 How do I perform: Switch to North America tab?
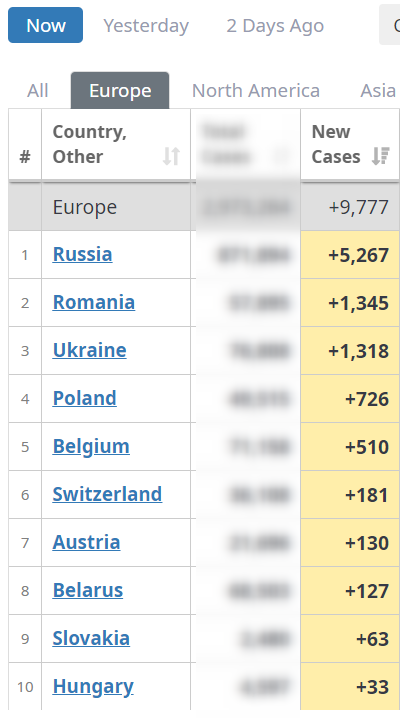(x=256, y=90)
